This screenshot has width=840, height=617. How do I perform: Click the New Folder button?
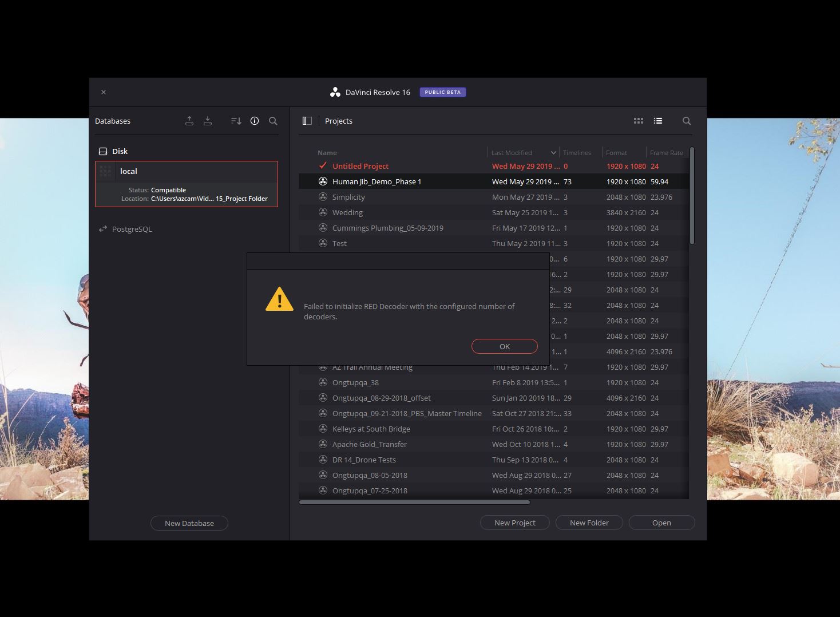click(589, 523)
